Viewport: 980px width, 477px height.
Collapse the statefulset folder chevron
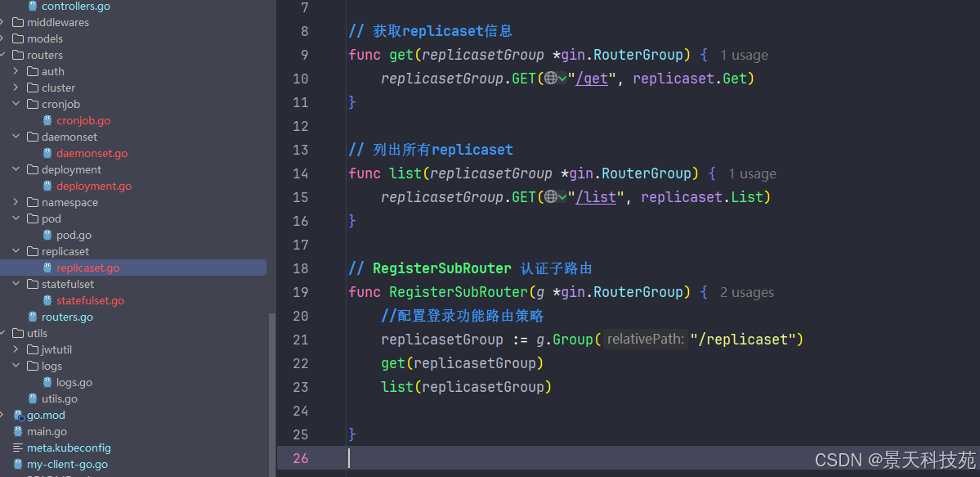[17, 284]
